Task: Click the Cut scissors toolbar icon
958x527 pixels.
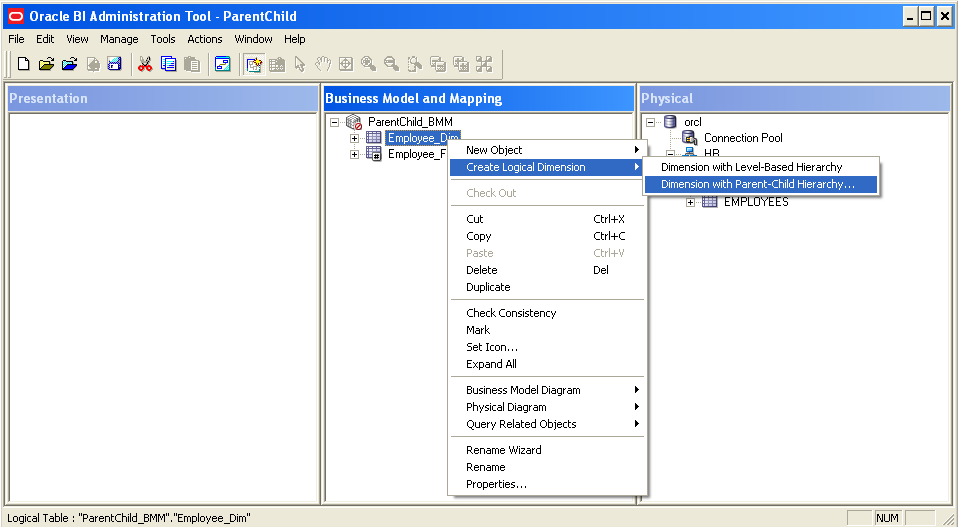Action: 145,64
